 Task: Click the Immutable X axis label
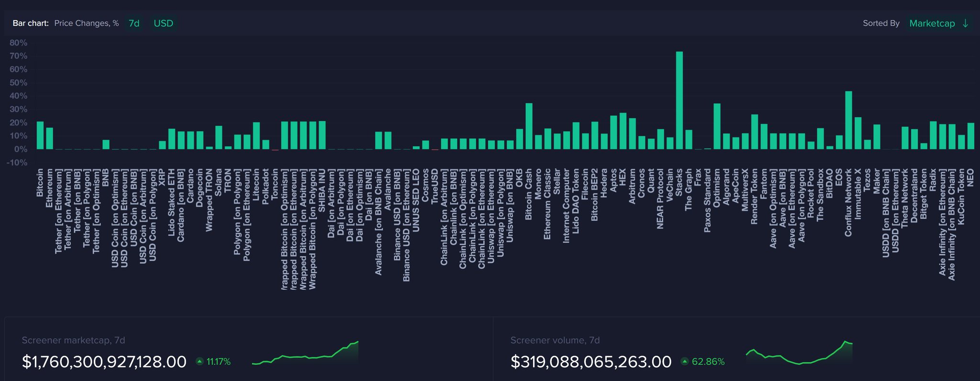(858, 194)
